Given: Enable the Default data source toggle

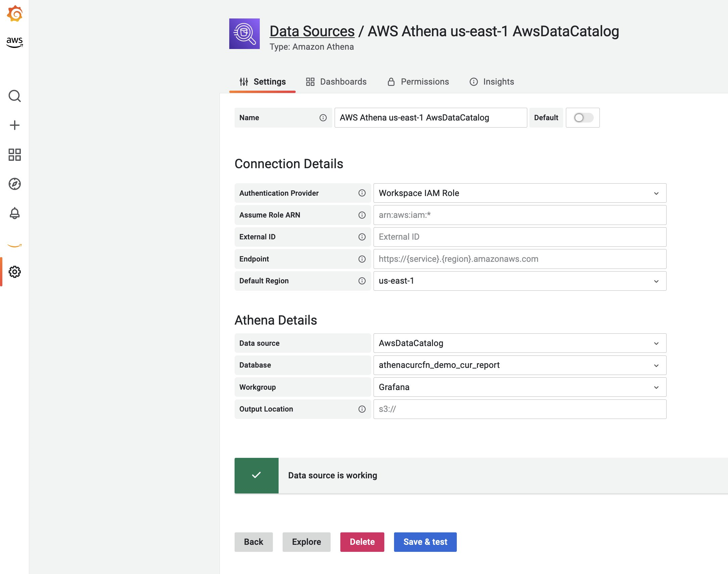Looking at the screenshot, I should pyautogui.click(x=583, y=117).
